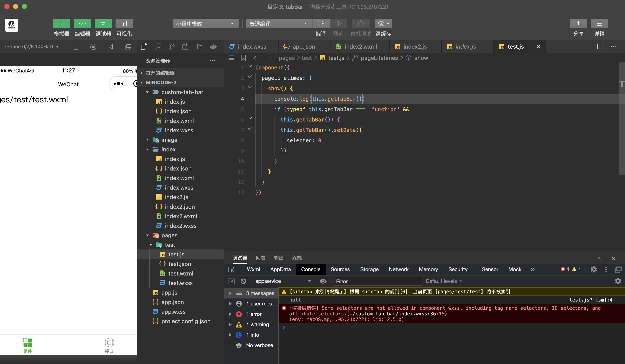This screenshot has height=364, width=625.
Task: Switch to the Network tab
Action: point(398,269)
